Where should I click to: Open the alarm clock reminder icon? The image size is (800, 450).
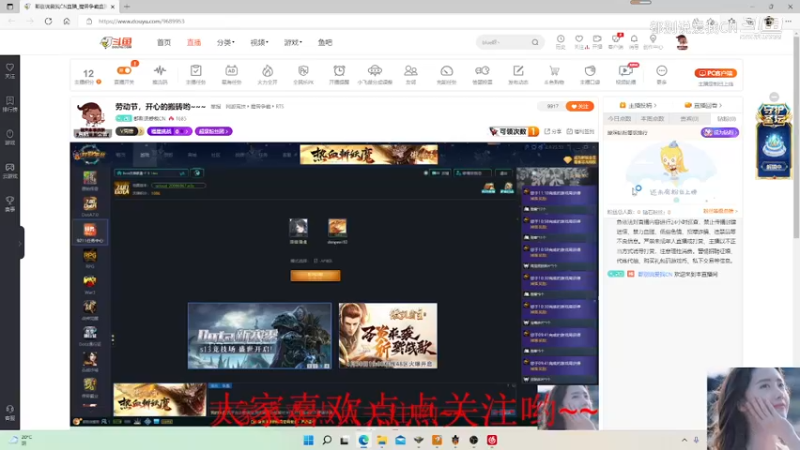pos(339,73)
